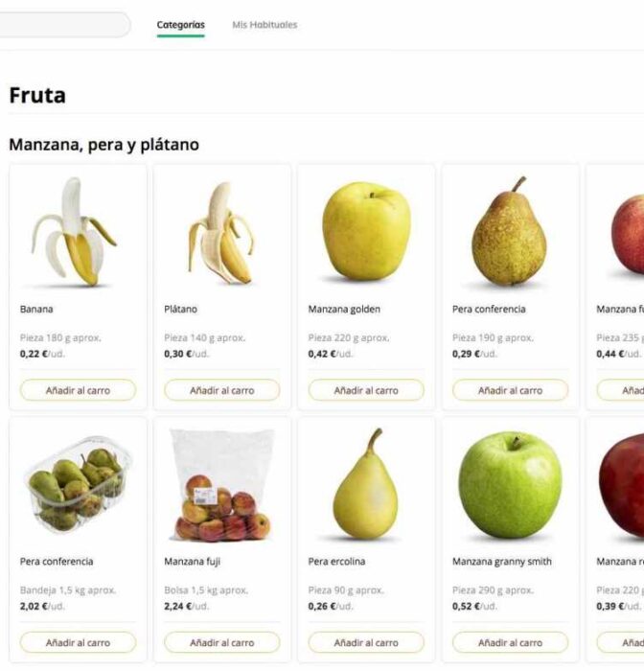
Task: Add Pera conferencia 1,5 kg tray to cart
Action: coord(78,642)
